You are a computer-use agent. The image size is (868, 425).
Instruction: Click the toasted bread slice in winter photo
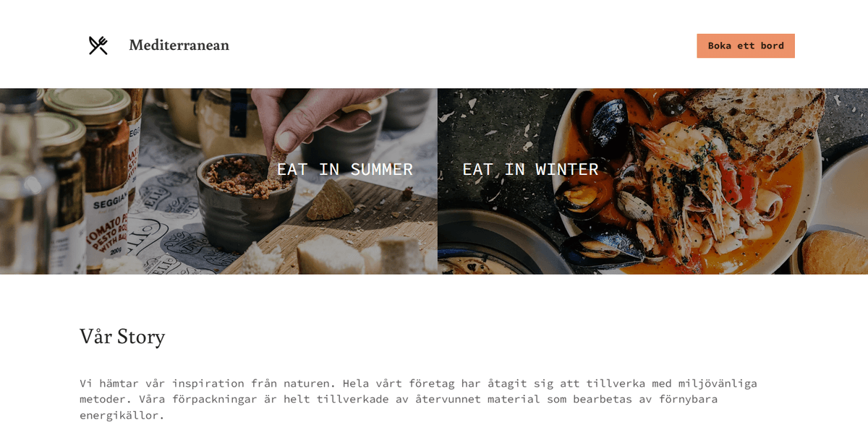(757, 121)
